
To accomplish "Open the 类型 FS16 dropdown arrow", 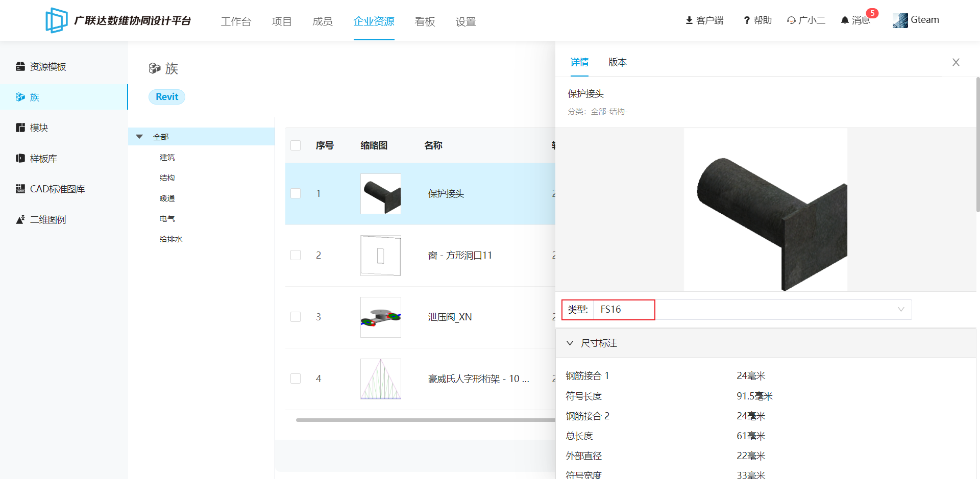I will [901, 310].
